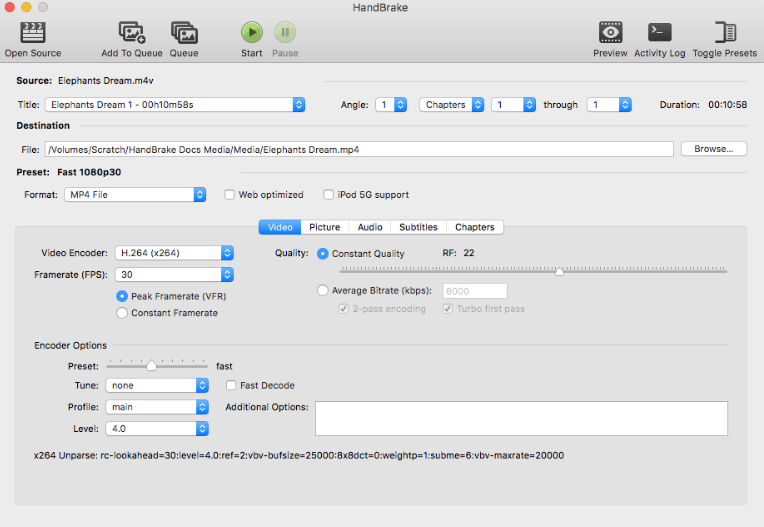Click the Average Bitrate kbps field
This screenshot has width=764, height=527.
pos(475,291)
